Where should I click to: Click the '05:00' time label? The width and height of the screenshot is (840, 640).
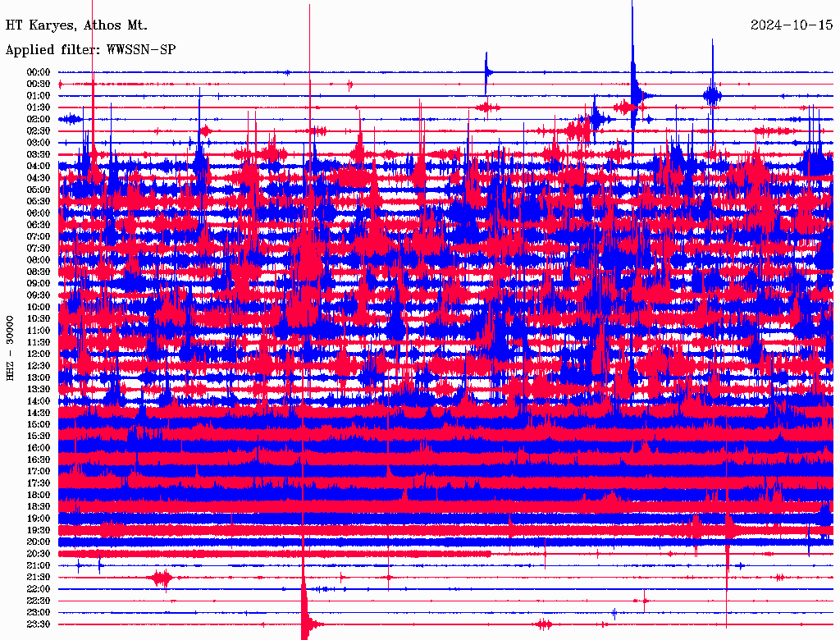point(39,190)
